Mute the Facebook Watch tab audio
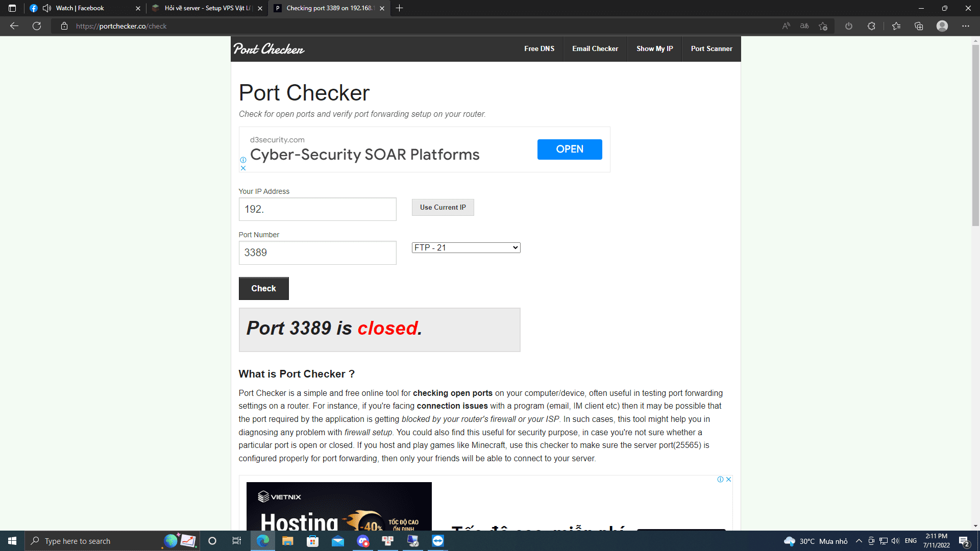The height and width of the screenshot is (551, 980). click(47, 8)
